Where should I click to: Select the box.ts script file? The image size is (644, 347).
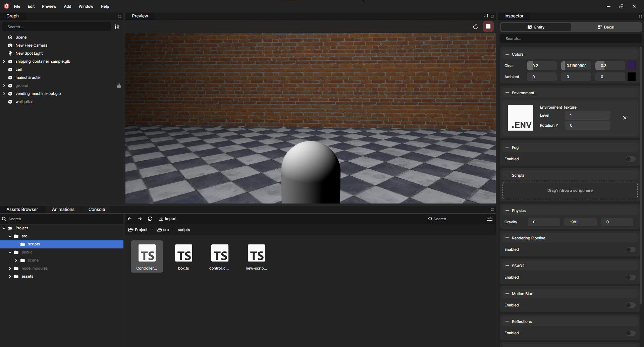(x=183, y=256)
